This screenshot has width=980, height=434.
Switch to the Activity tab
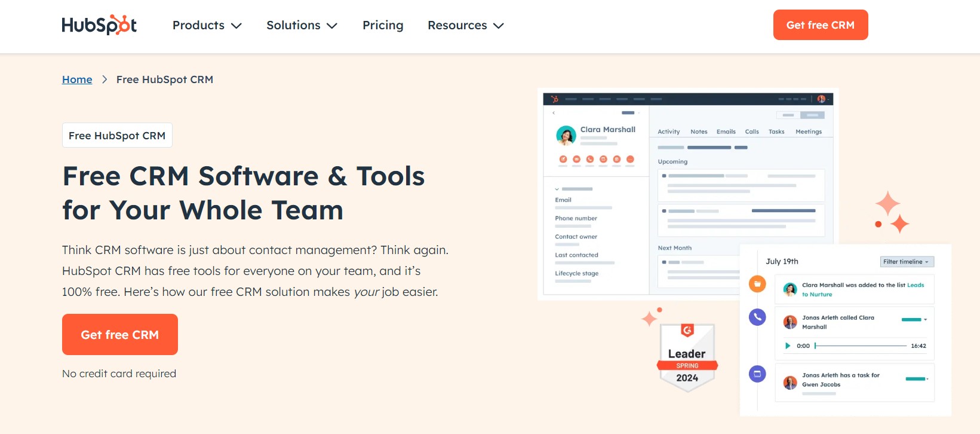(x=669, y=132)
